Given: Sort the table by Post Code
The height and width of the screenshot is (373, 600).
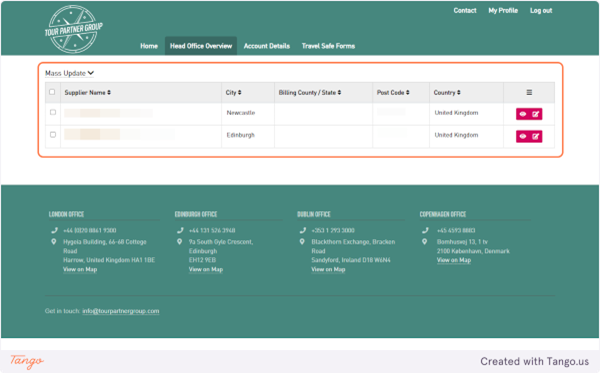Looking at the screenshot, I should [393, 93].
